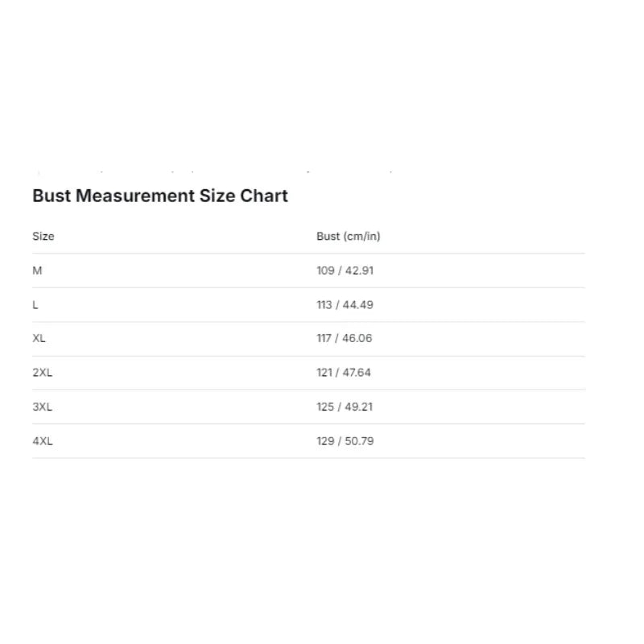The width and height of the screenshot is (644, 644).
Task: Select the 129 / 50.79 bust value
Action: (x=345, y=441)
